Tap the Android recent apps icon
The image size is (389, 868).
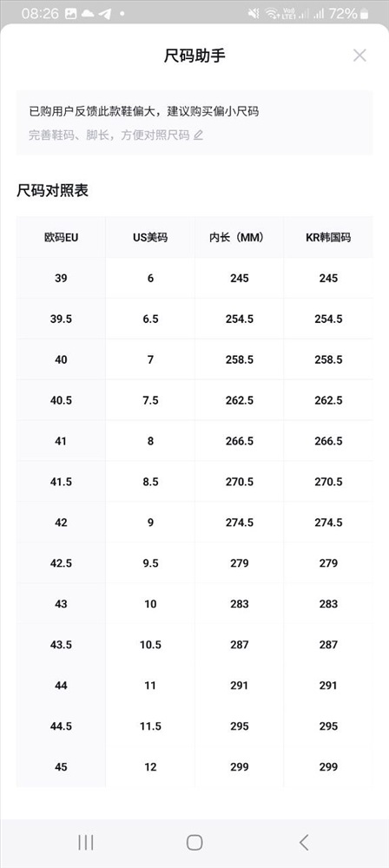[85, 843]
